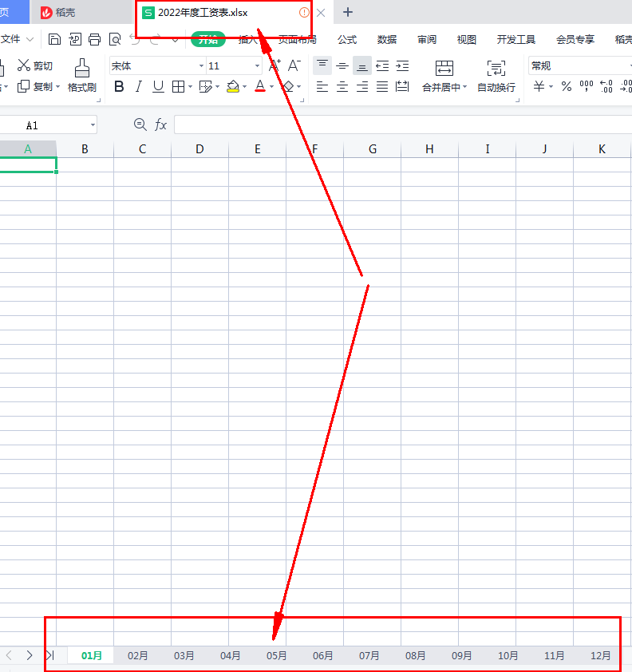Select the 02月 sheet tab
Screen dimensions: 632x672
click(137, 655)
